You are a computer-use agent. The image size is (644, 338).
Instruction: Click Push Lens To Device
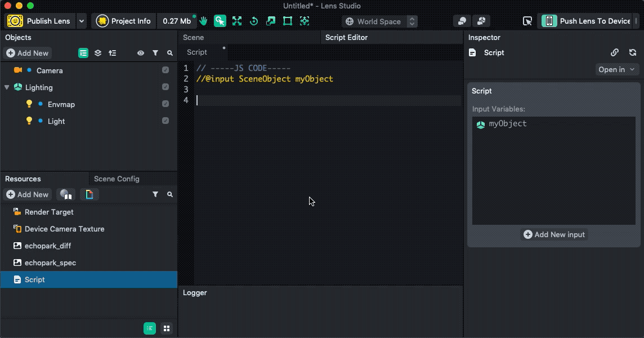pyautogui.click(x=585, y=21)
